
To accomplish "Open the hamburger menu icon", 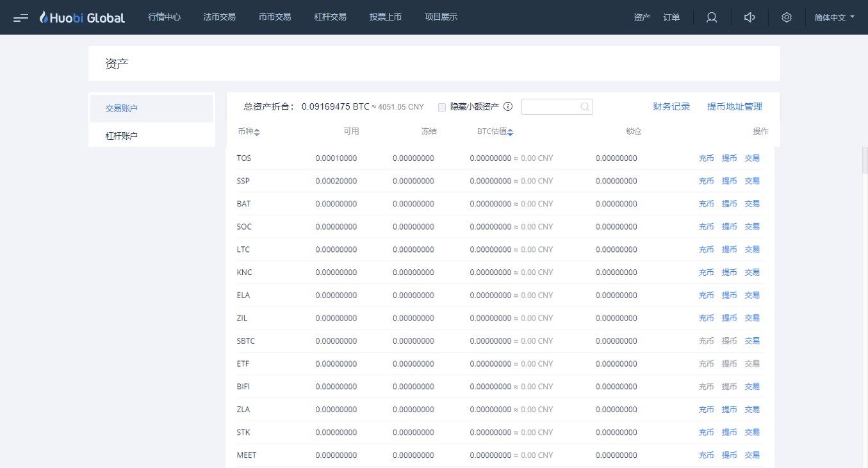I will pos(20,17).
